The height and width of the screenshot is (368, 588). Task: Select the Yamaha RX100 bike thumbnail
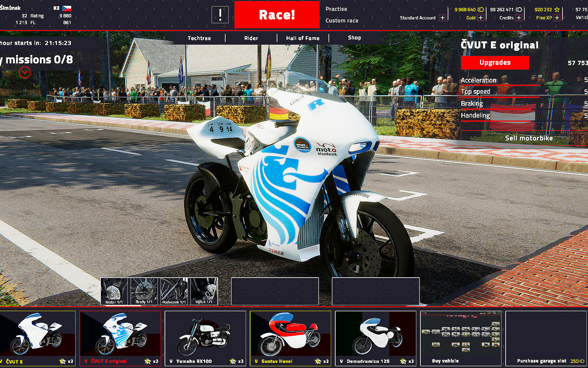[205, 338]
